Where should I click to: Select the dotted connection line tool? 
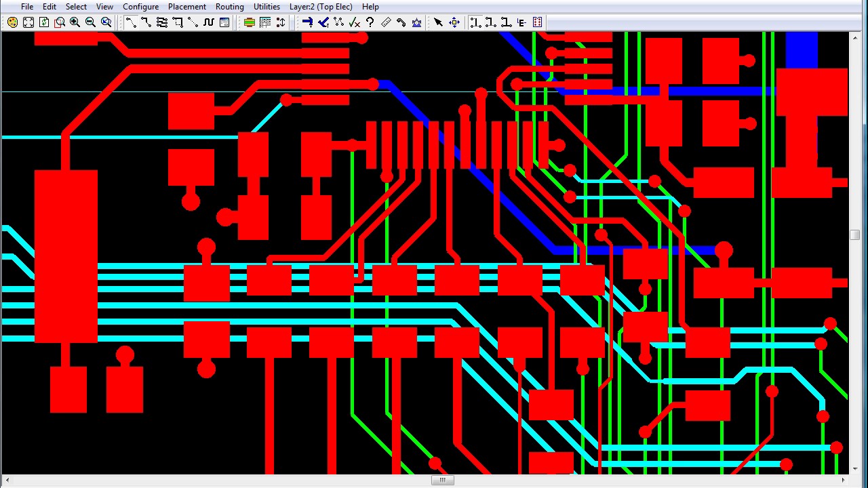coord(193,22)
